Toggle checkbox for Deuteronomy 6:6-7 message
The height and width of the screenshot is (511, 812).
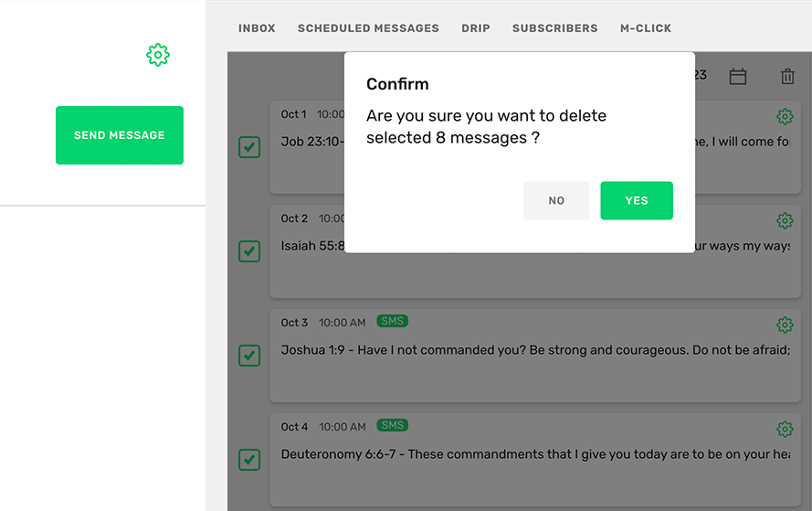(x=249, y=460)
